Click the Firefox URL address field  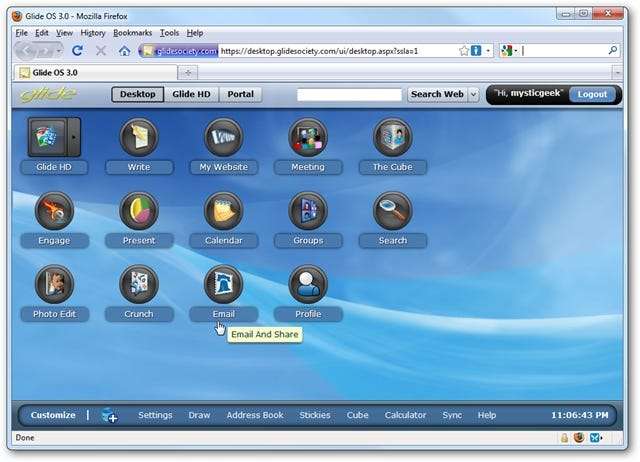(x=337, y=51)
